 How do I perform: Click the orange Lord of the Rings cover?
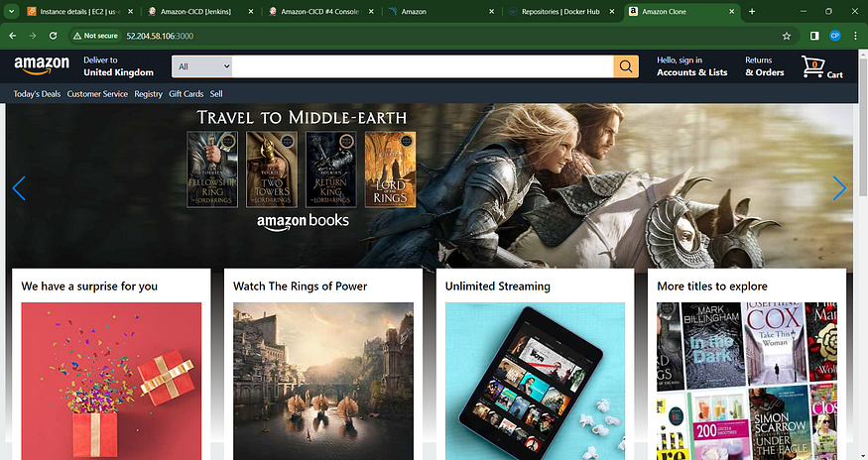[x=390, y=170]
